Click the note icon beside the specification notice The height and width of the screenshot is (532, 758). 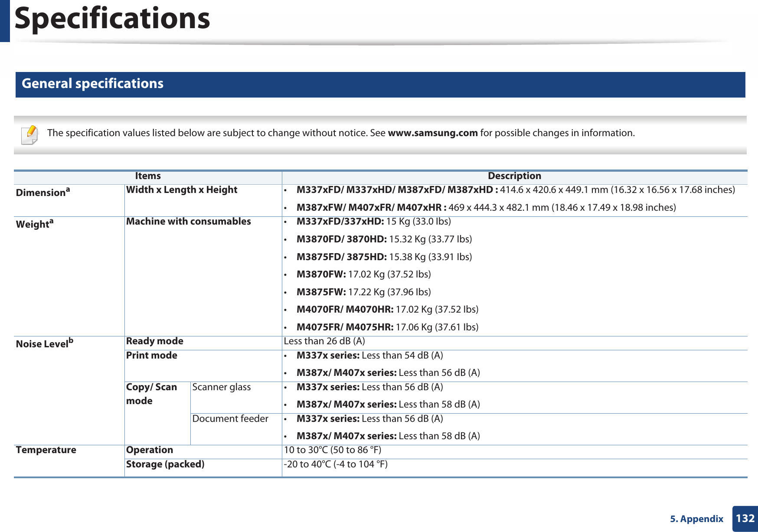click(29, 134)
